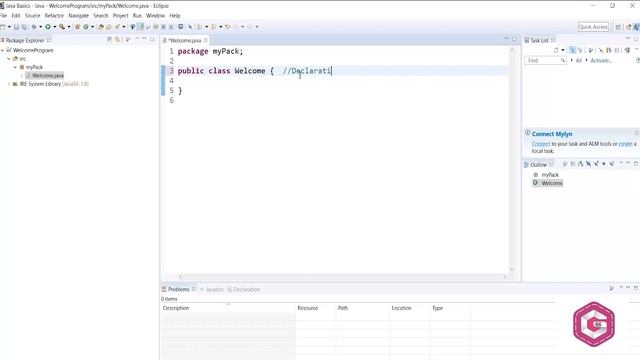
Task: Collapse the WelcomeProgram project node
Action: coord(2,50)
